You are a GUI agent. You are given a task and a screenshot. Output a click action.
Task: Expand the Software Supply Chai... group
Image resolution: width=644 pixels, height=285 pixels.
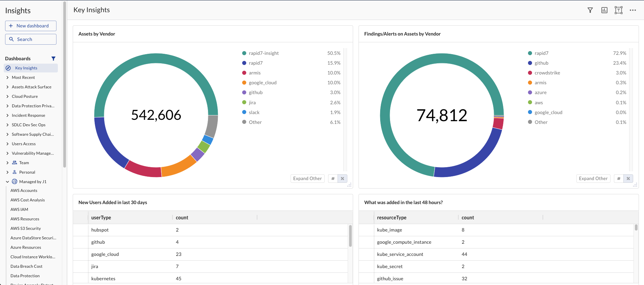click(x=7, y=134)
